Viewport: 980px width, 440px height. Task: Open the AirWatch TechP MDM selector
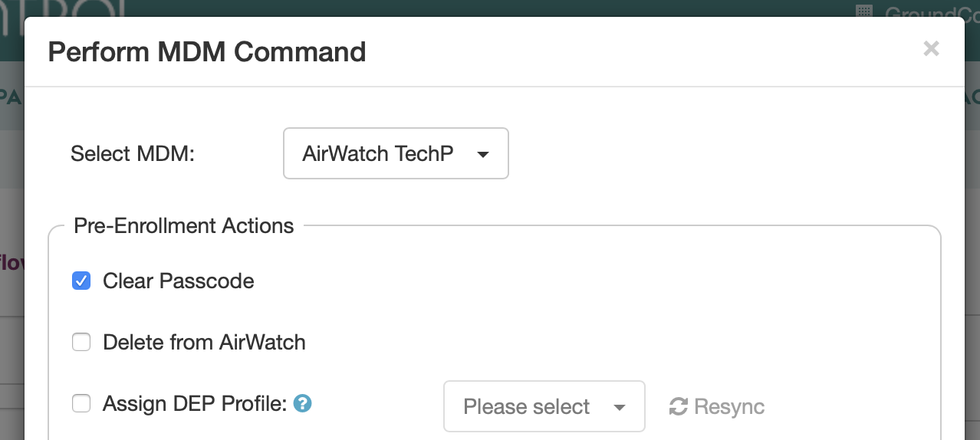point(396,153)
